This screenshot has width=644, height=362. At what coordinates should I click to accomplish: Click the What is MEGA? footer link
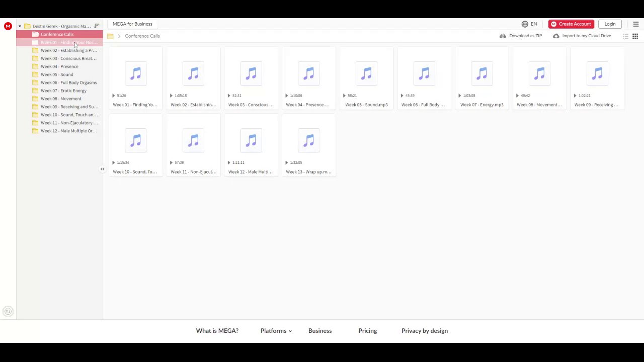(217, 331)
